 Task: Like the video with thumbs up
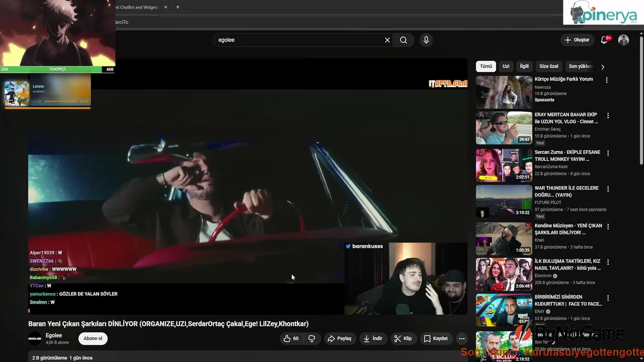291,338
